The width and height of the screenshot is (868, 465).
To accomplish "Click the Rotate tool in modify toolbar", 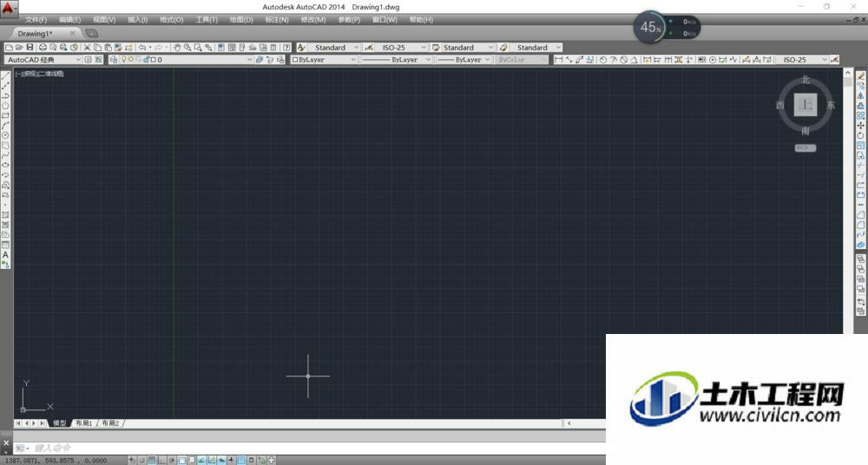I will tap(861, 135).
